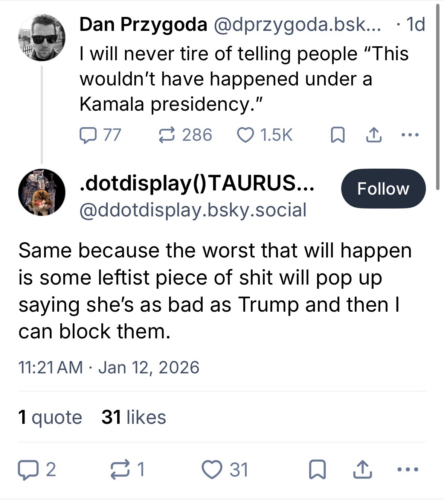The image size is (444, 504).
Task: Reply to the .dotdisplay() post
Action: point(26,470)
